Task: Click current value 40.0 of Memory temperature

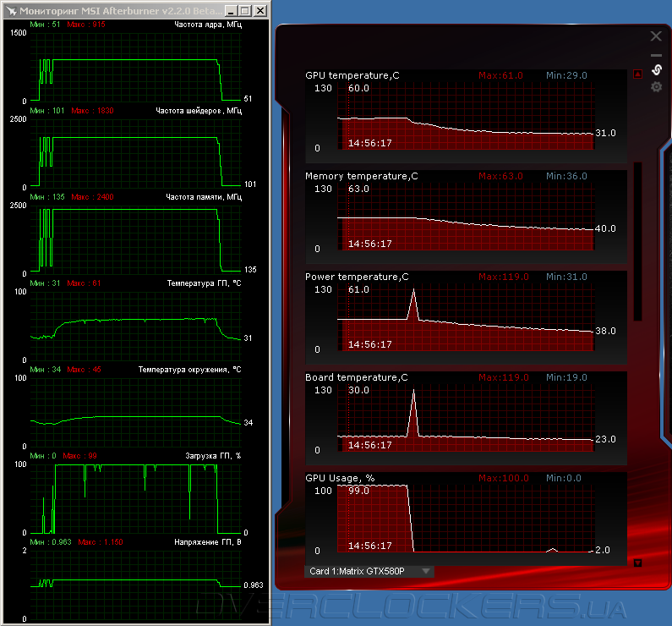Action: (605, 229)
